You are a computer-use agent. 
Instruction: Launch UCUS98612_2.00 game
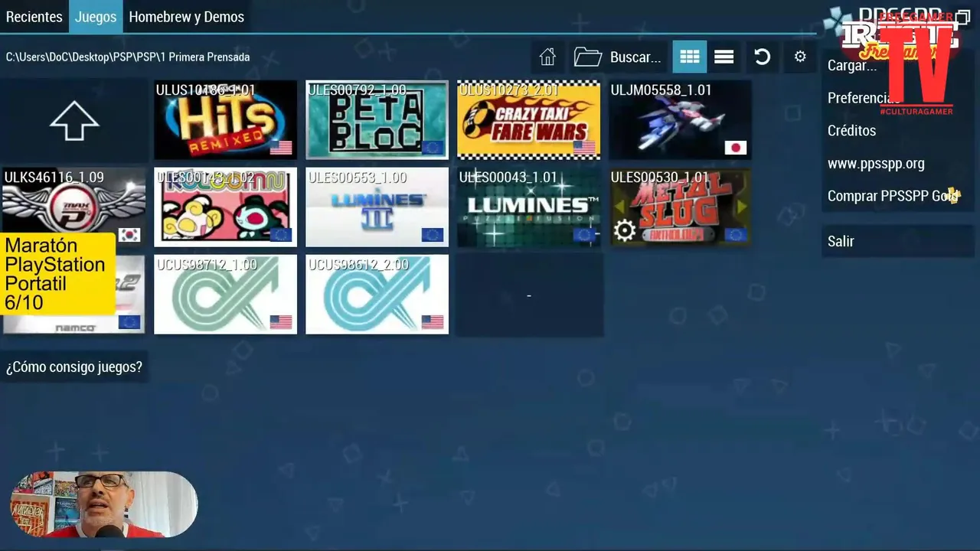click(x=377, y=295)
